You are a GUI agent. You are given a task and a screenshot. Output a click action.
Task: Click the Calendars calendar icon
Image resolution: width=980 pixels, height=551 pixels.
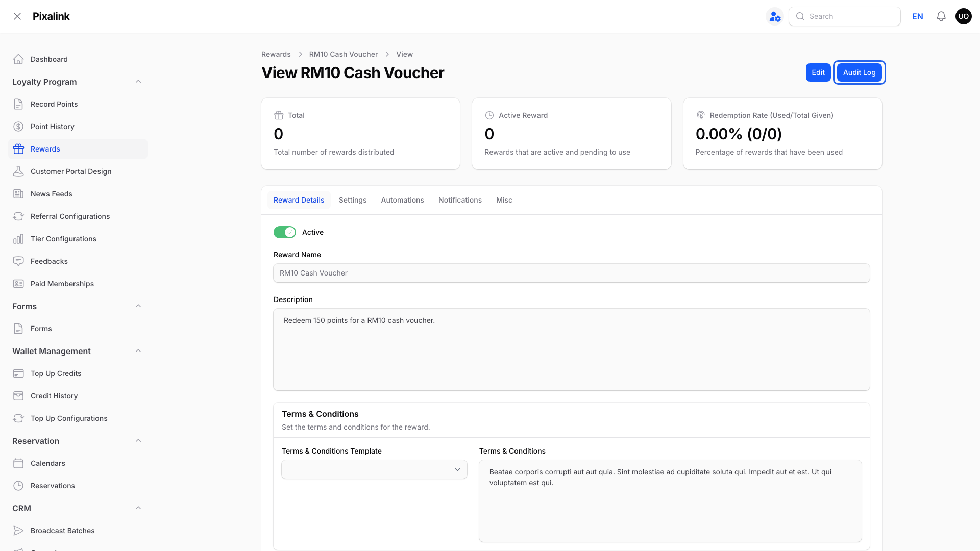coord(18,463)
